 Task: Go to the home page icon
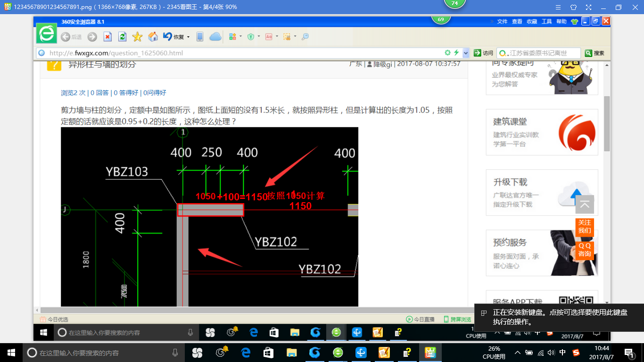coord(153,37)
